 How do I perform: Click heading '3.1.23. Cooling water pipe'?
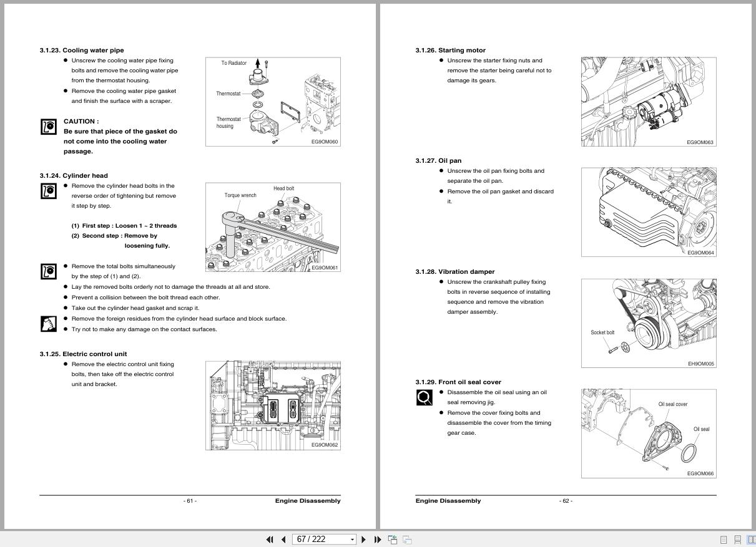(82, 50)
